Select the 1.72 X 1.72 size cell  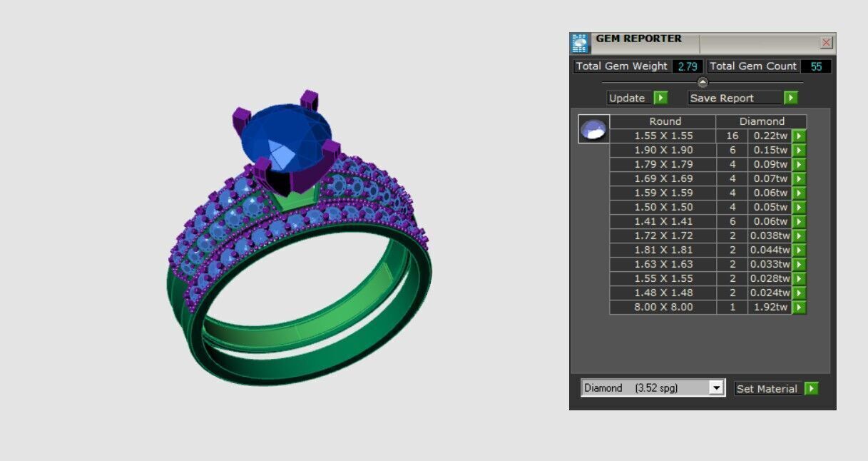(663, 235)
